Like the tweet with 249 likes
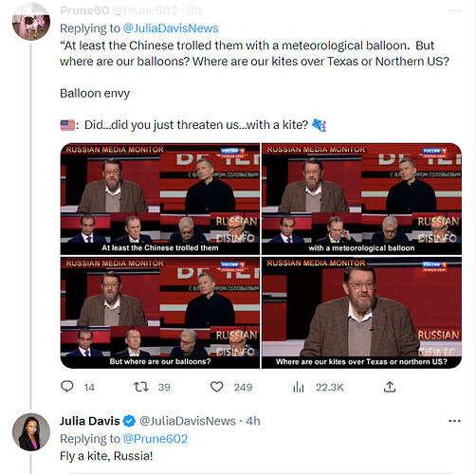Image resolution: width=476 pixels, height=474 pixels. pos(217,387)
